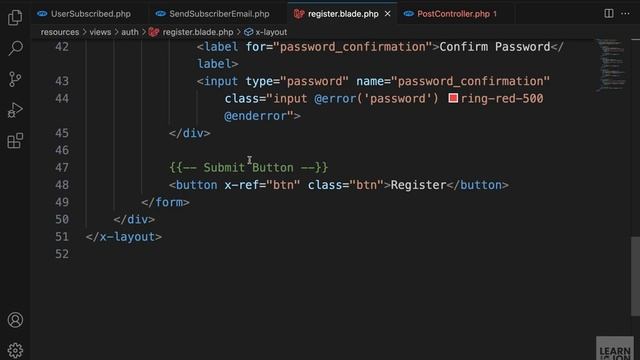
Task: Click the resources breadcrumb segment
Action: point(60,32)
